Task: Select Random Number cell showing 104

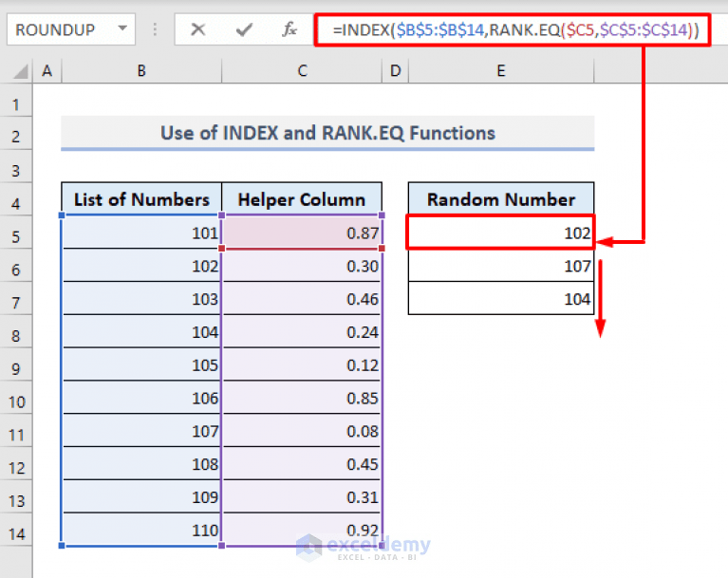Action: click(x=501, y=299)
